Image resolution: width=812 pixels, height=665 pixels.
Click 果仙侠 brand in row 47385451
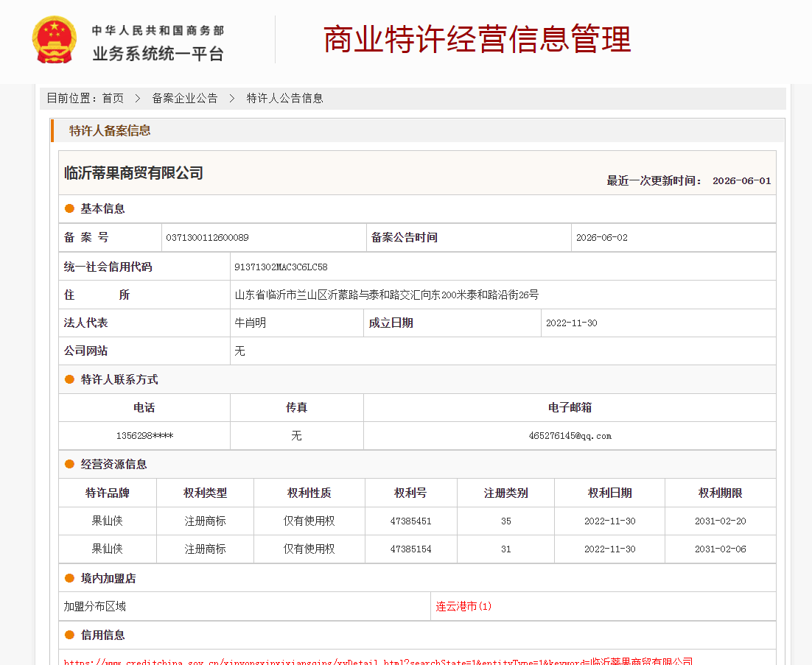coord(107,521)
